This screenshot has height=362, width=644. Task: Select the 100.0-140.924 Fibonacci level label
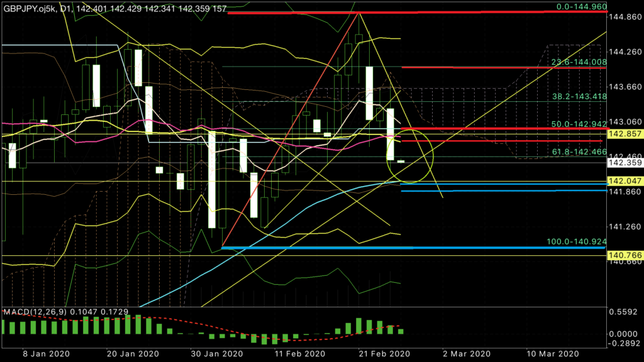click(x=576, y=242)
